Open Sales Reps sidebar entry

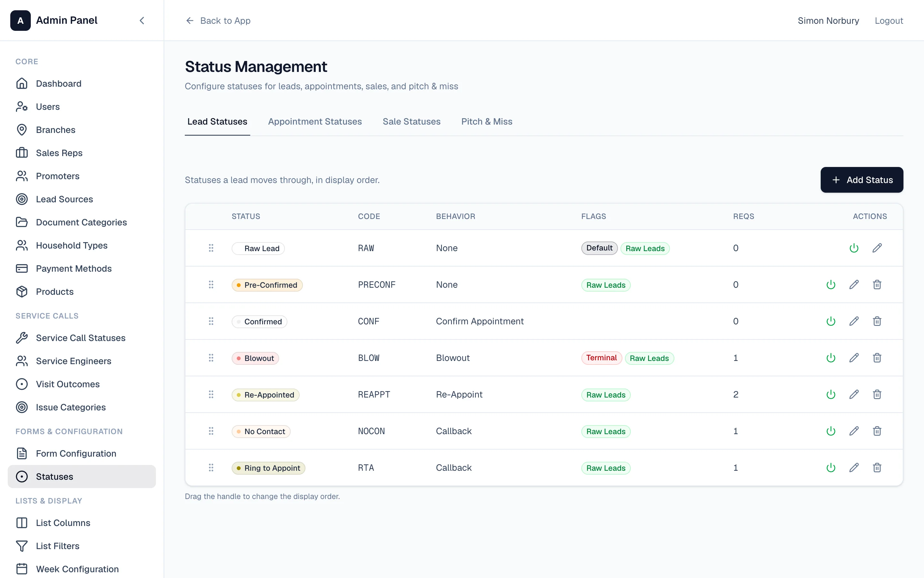(x=82, y=153)
